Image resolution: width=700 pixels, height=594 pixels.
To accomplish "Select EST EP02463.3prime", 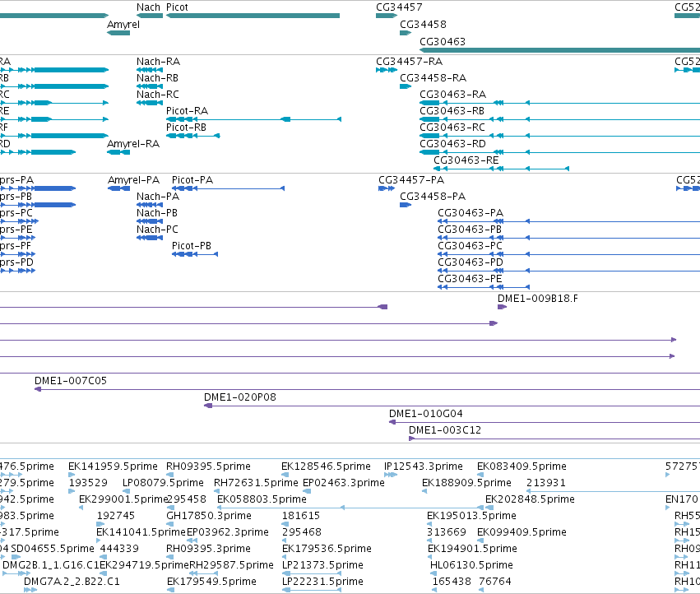I will point(344,483).
